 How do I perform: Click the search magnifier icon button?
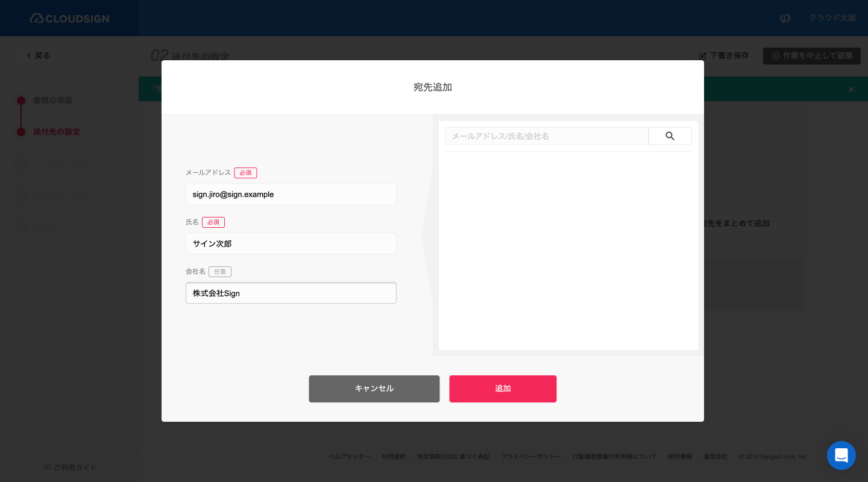tap(670, 136)
